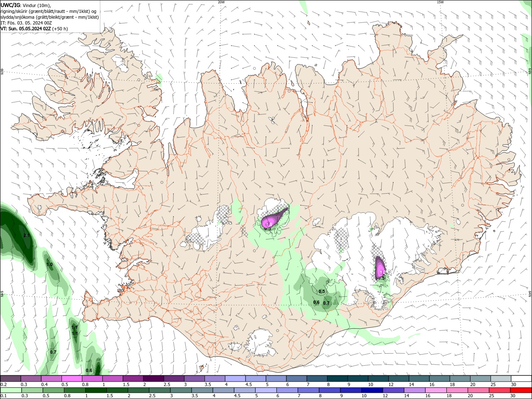Pick the pale grey upper-scale swatch 25 to 30

coord(501,378)
